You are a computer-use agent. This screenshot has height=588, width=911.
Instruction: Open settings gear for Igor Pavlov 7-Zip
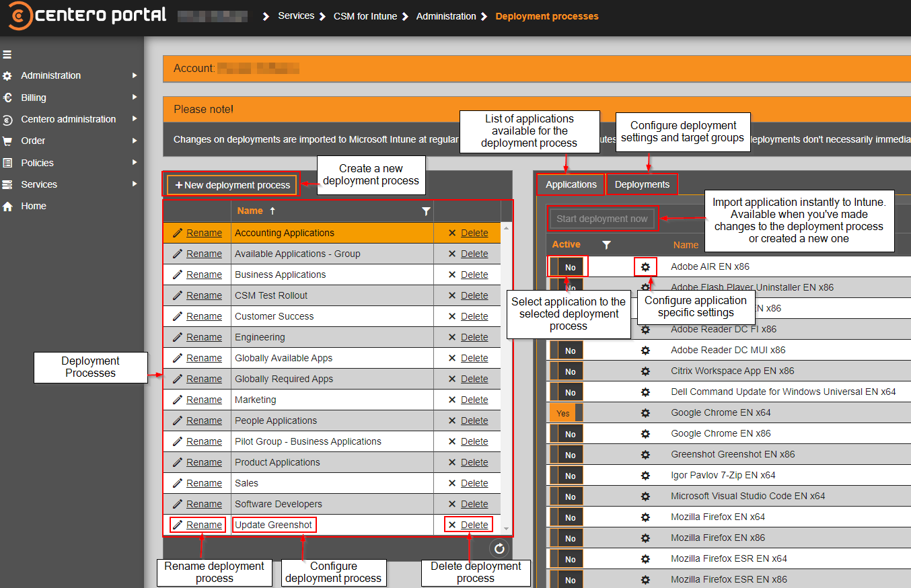tap(645, 476)
